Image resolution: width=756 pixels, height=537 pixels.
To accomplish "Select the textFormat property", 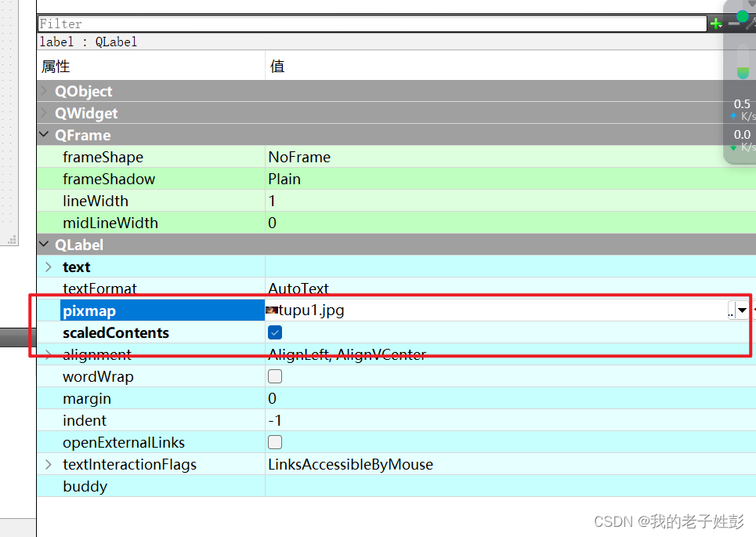I will (99, 288).
